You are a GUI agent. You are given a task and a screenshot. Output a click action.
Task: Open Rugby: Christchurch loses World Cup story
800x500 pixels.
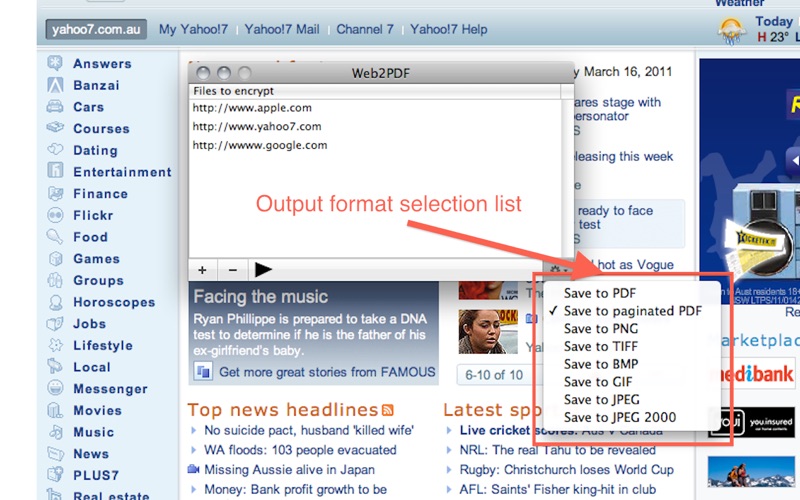point(566,469)
